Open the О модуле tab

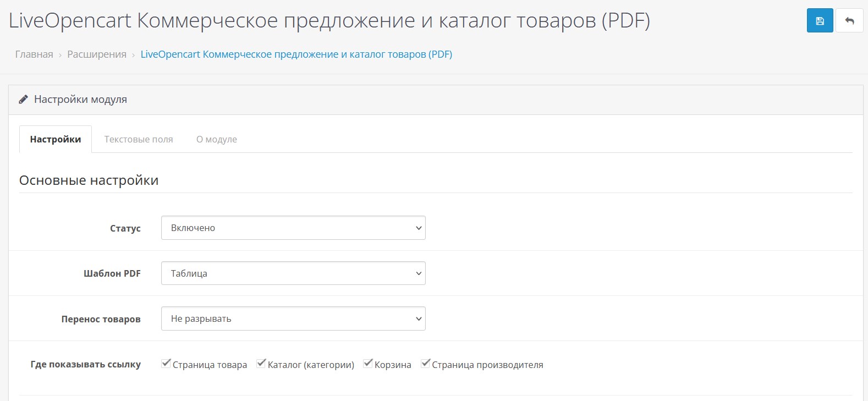point(217,140)
